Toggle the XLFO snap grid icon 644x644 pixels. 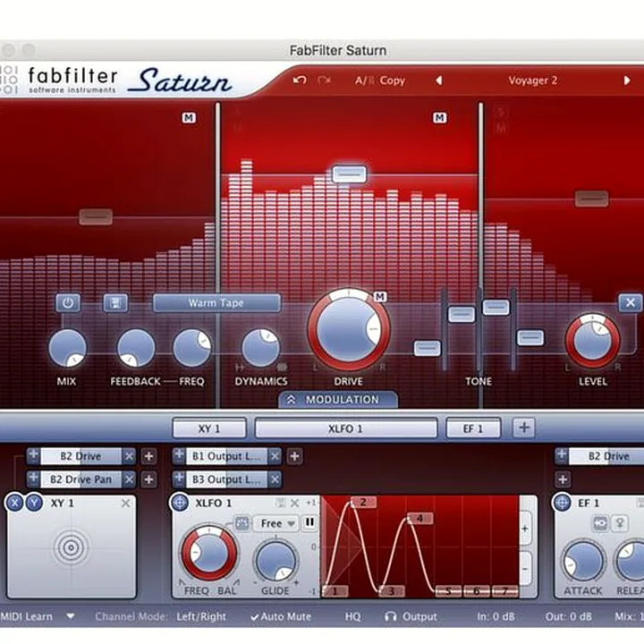click(x=242, y=523)
